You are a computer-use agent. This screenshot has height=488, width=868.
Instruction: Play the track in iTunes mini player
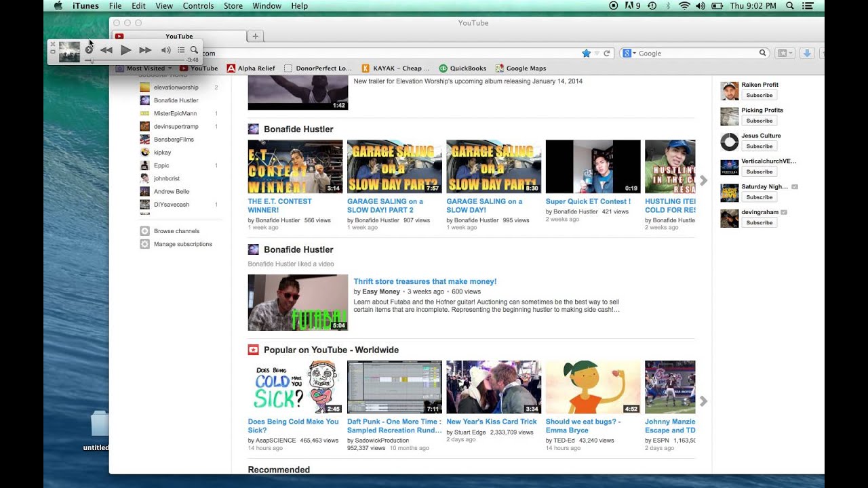tap(125, 50)
